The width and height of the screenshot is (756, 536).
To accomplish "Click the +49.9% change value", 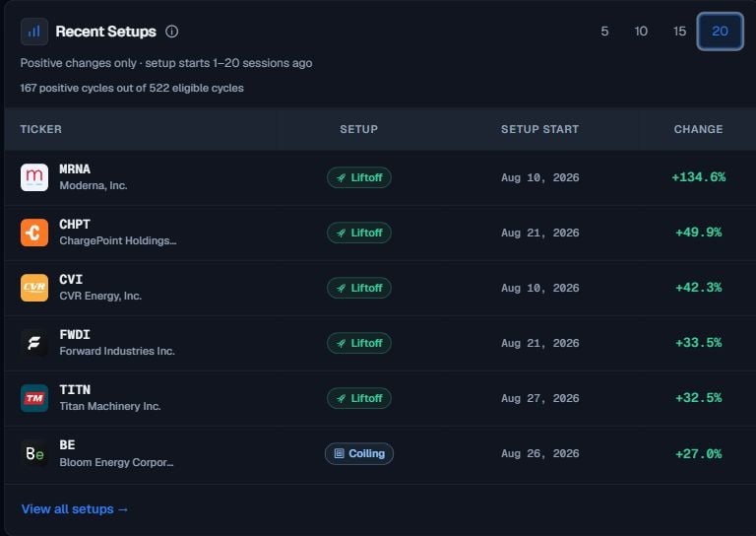I will coord(699,233).
